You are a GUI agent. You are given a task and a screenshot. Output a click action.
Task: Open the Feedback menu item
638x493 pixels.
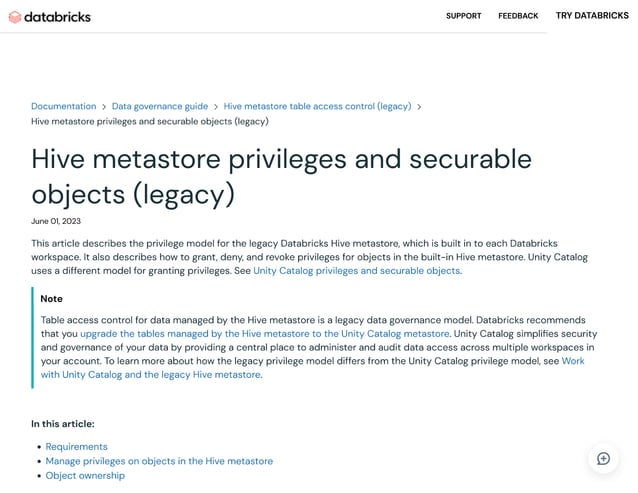518,16
